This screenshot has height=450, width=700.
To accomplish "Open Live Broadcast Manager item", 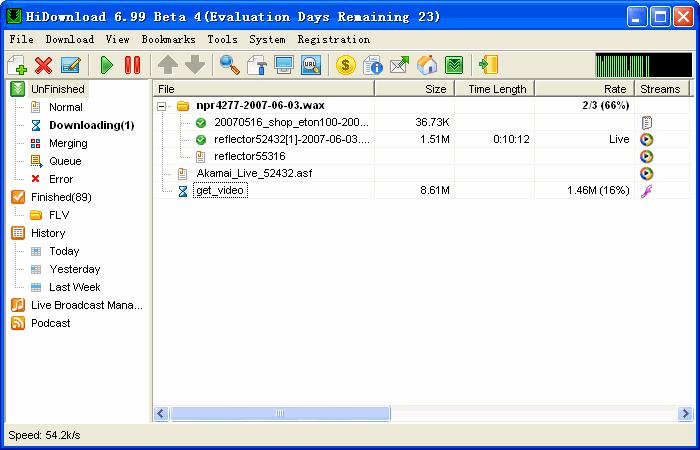I will click(x=87, y=305).
